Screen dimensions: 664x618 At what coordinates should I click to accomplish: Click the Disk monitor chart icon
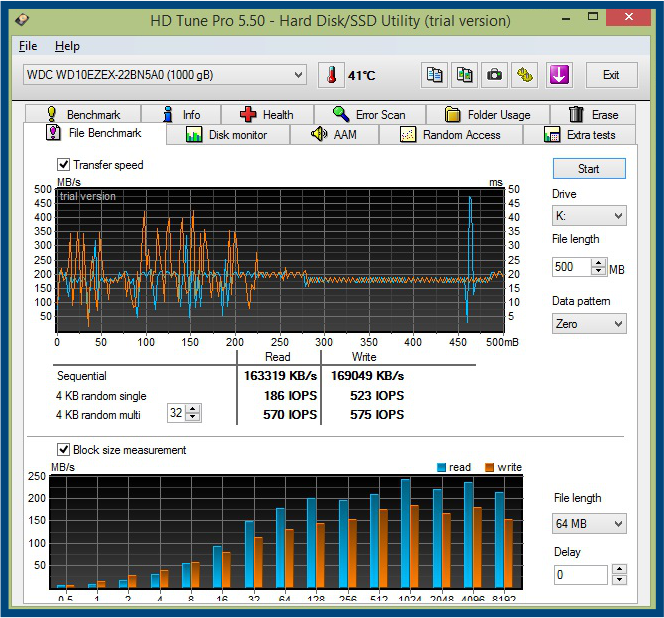coord(194,135)
